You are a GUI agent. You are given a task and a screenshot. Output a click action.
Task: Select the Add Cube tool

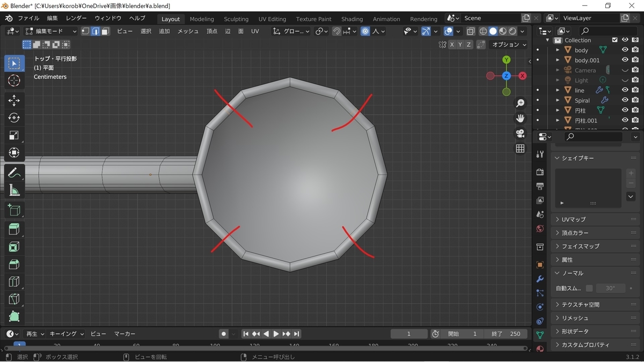pos(14,210)
